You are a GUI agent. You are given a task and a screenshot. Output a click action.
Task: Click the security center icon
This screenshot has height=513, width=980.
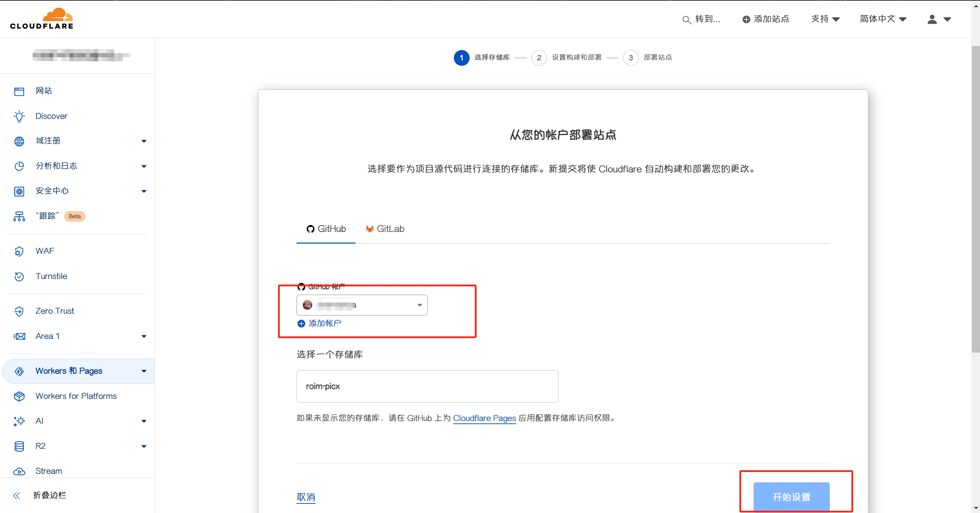click(19, 191)
